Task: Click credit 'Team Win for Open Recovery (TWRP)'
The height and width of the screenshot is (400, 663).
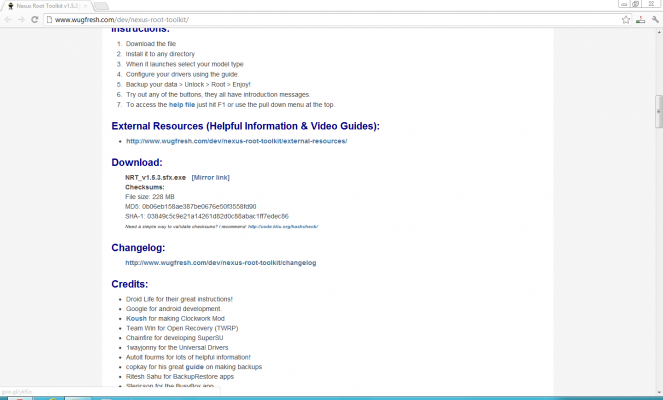Action: (182, 328)
